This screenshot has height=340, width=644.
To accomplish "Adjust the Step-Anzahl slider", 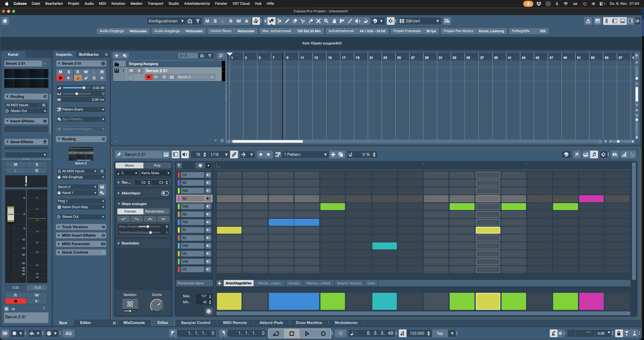I will (148, 227).
